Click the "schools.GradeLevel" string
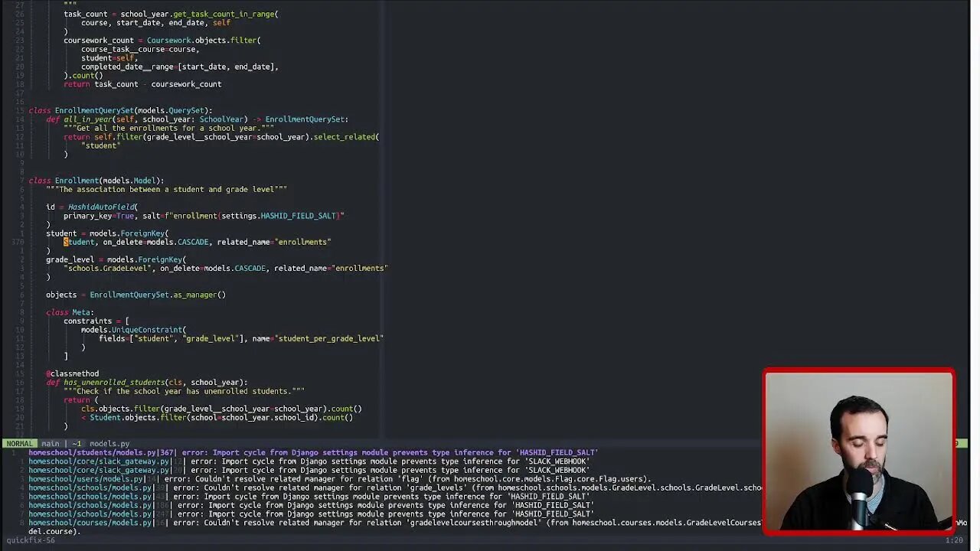This screenshot has height=551, width=980. (107, 269)
